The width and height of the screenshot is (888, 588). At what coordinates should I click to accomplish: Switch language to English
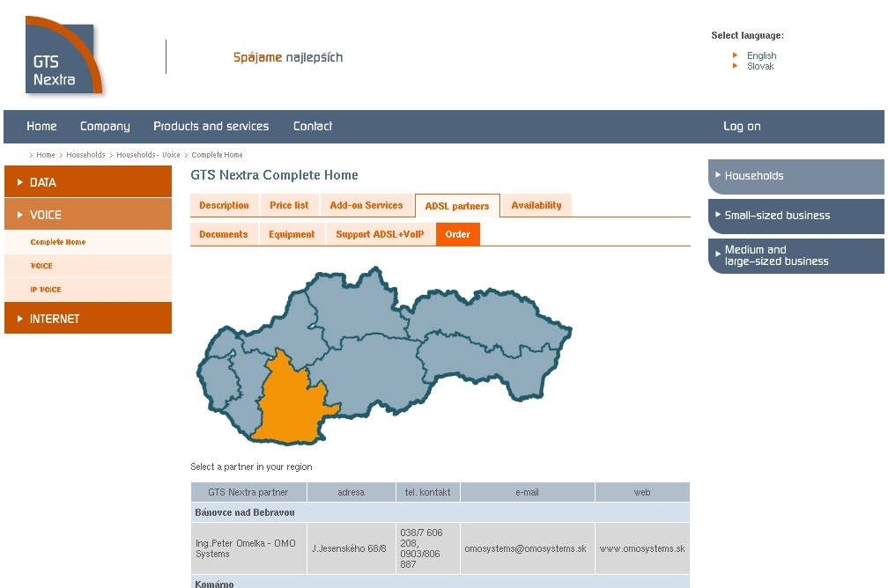(x=761, y=55)
